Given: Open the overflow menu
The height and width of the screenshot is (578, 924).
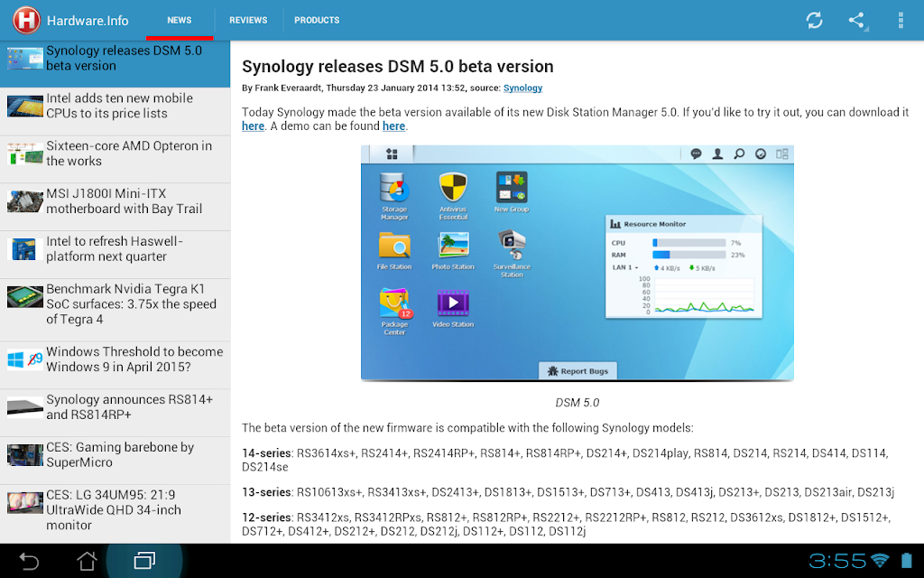Looking at the screenshot, I should 901,20.
